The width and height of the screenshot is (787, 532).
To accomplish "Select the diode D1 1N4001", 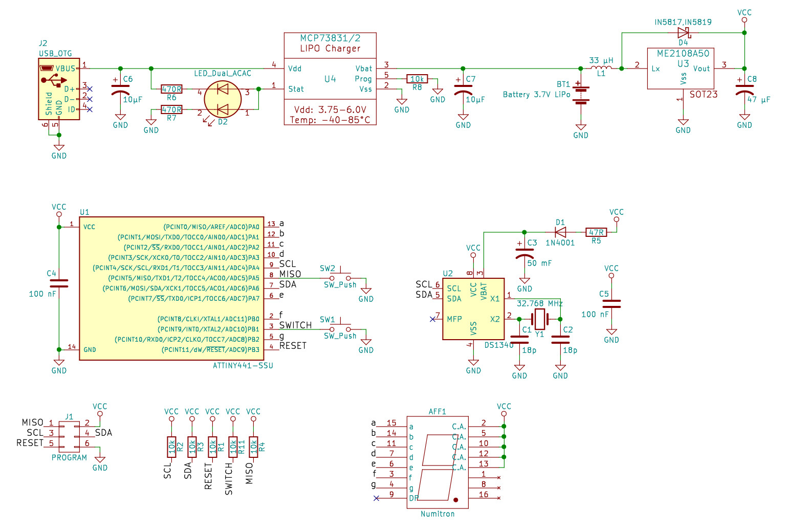I will pyautogui.click(x=560, y=232).
